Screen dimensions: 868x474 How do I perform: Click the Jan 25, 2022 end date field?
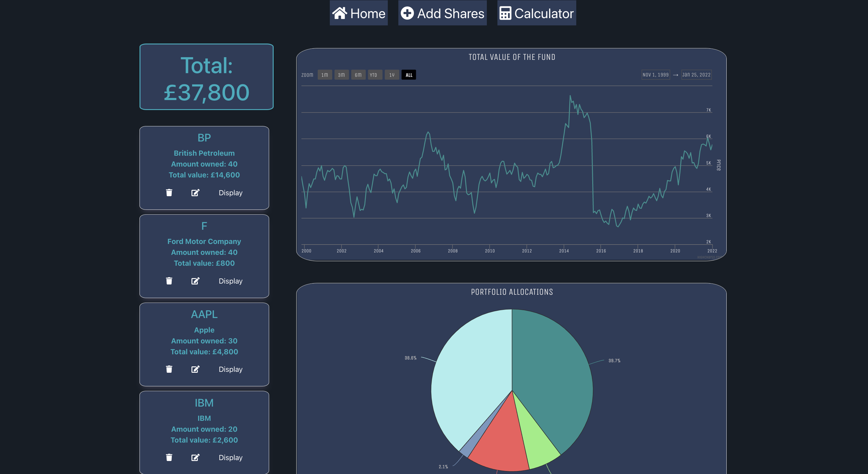coord(696,75)
